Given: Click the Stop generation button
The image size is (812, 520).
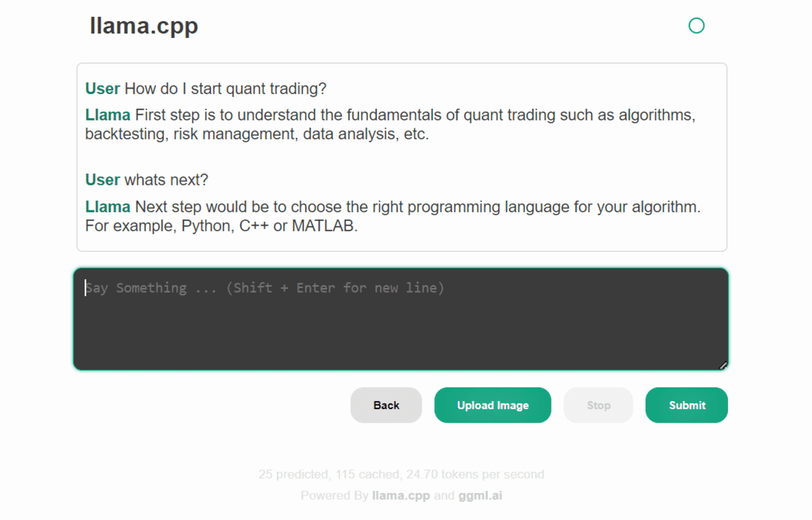Looking at the screenshot, I should 598,405.
